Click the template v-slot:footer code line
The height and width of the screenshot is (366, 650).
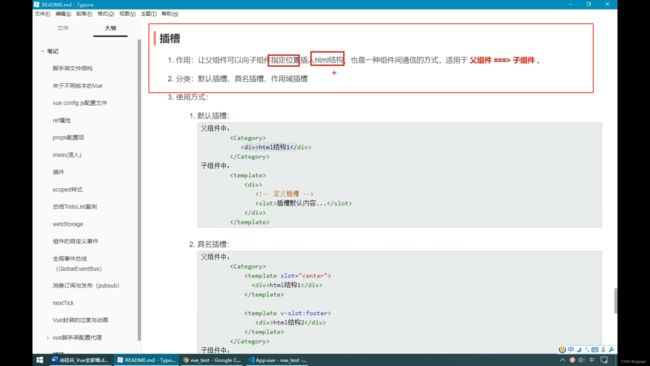tap(288, 313)
